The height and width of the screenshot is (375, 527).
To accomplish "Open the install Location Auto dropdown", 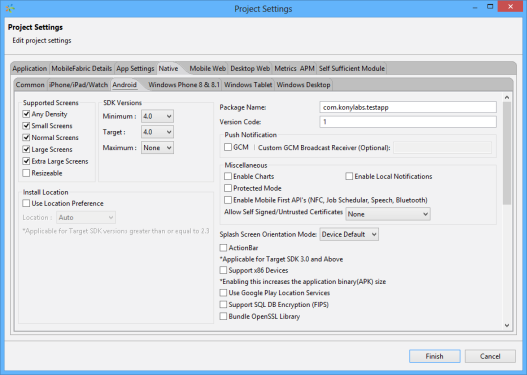I will [x=86, y=217].
